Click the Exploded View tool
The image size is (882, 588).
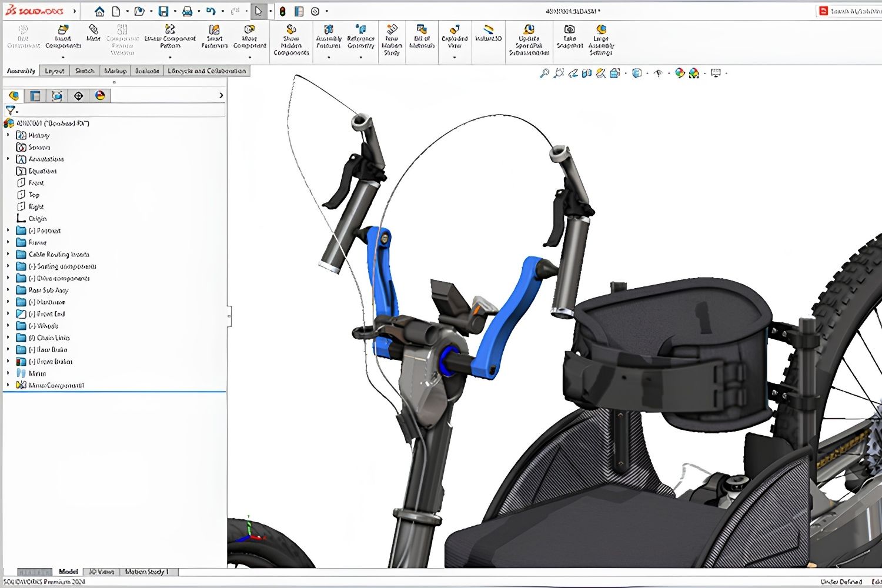tap(455, 36)
